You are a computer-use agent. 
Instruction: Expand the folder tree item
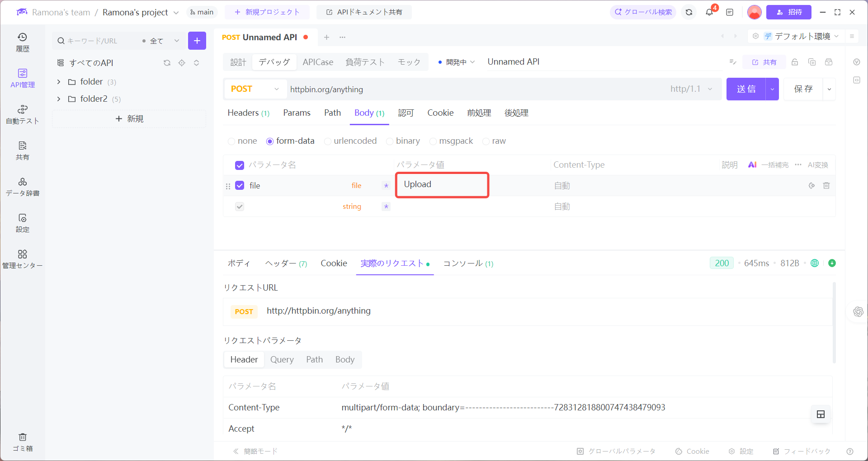tap(59, 82)
